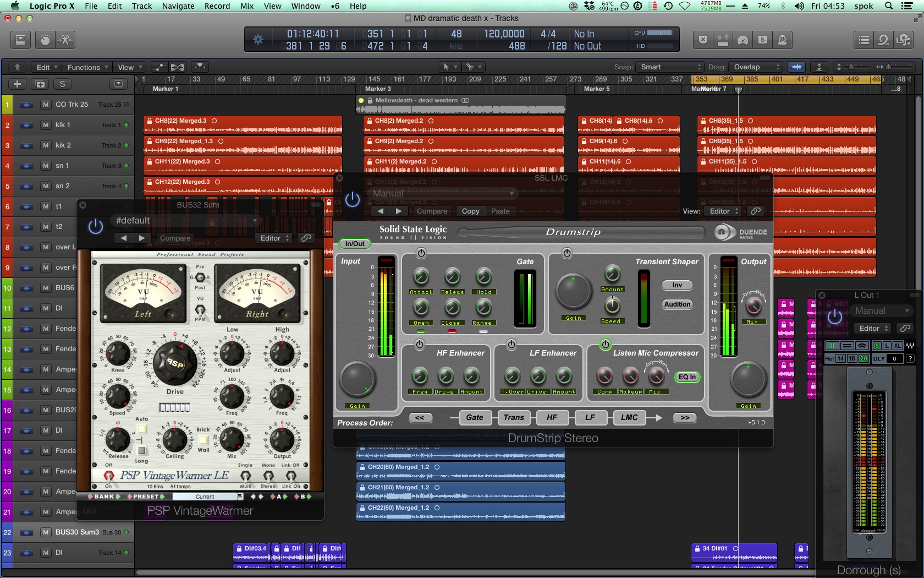Image resolution: width=924 pixels, height=578 pixels.
Task: Toggle power button in L Out 1 window
Action: pos(835,317)
